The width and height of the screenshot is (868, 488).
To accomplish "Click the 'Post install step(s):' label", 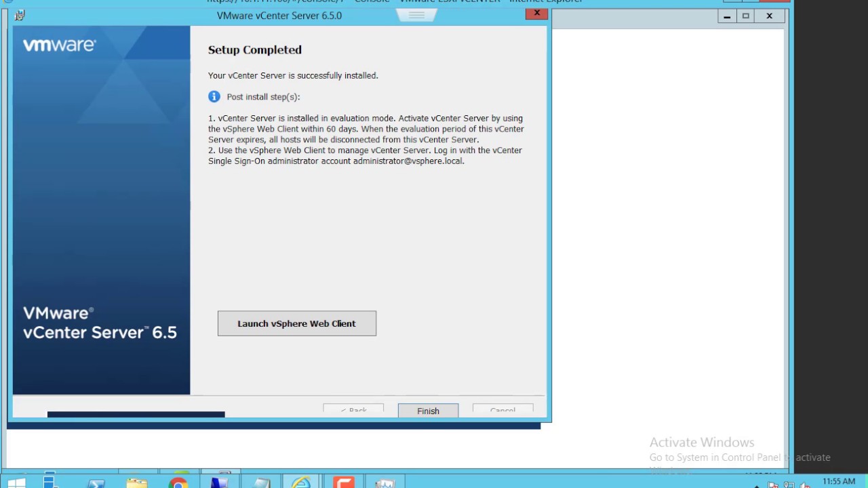I will pos(263,97).
